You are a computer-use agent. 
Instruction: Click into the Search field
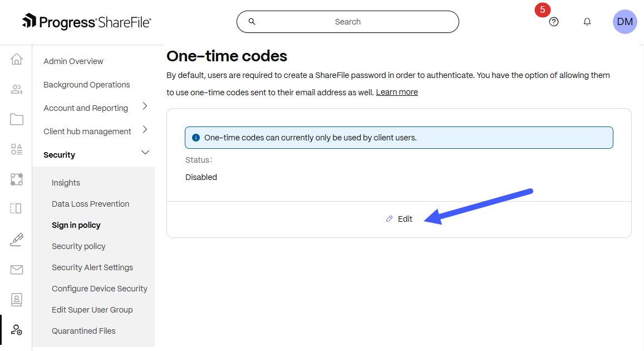[x=348, y=22]
